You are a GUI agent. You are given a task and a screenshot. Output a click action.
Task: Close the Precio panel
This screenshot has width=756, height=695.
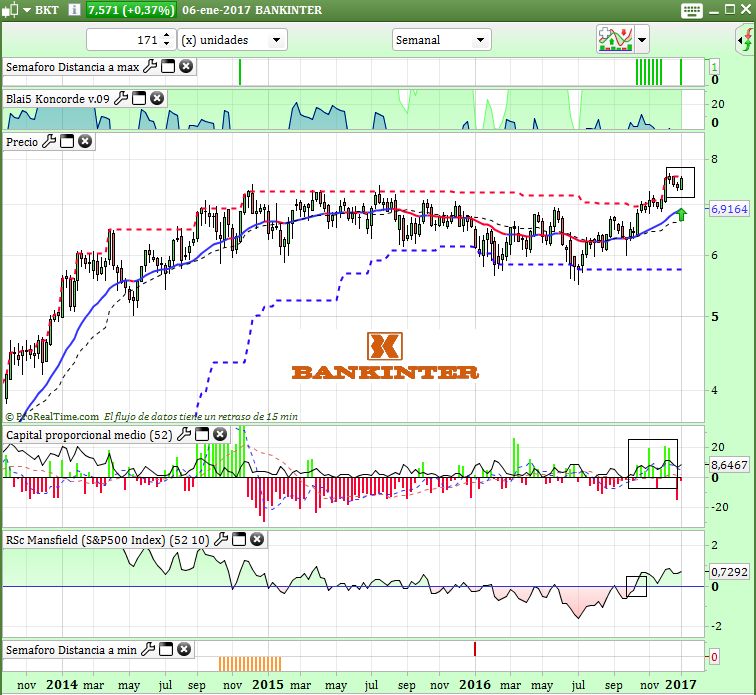(85, 142)
